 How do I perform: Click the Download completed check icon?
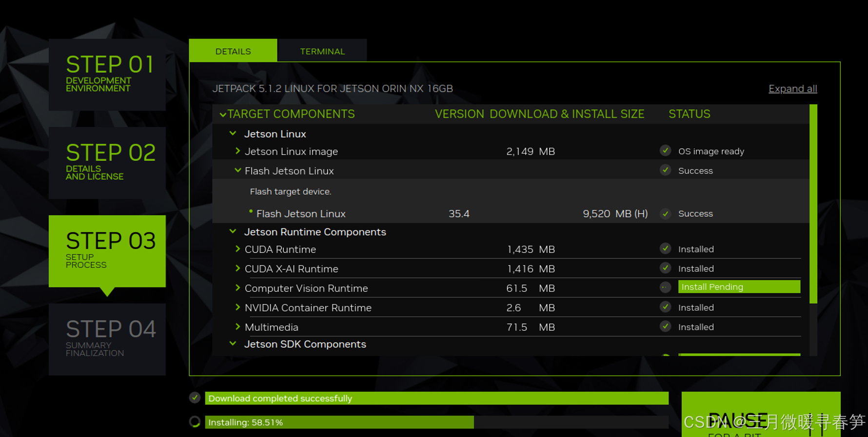point(195,398)
